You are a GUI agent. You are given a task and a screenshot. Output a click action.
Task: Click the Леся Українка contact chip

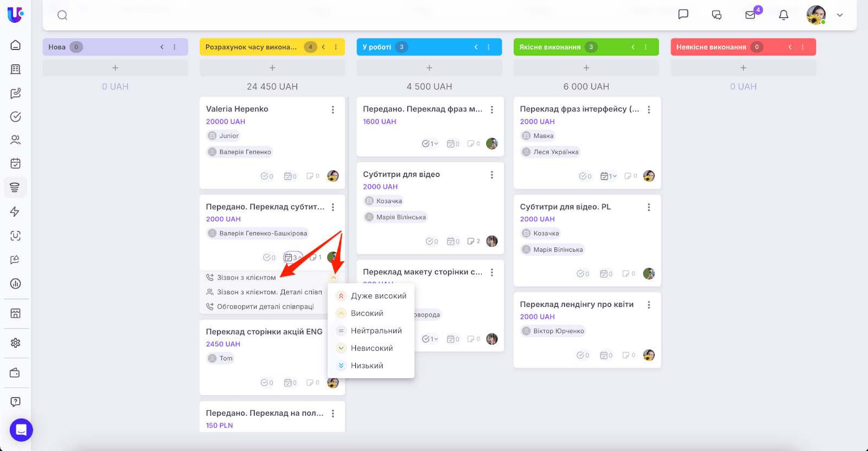pos(551,152)
